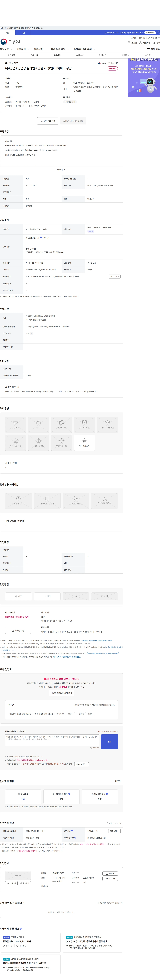
Task: Expand job details with 더보기
Action: click(x=61, y=170)
